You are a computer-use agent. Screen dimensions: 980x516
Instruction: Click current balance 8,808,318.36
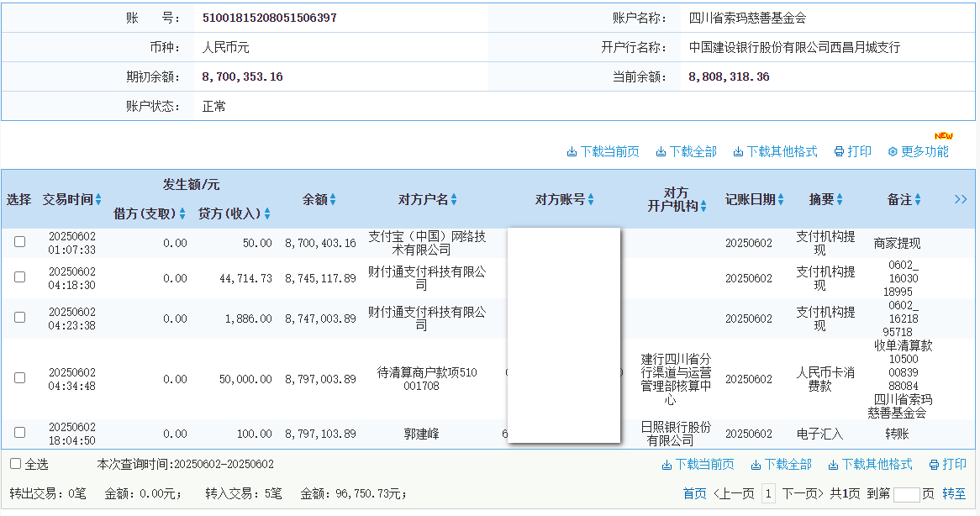(729, 76)
